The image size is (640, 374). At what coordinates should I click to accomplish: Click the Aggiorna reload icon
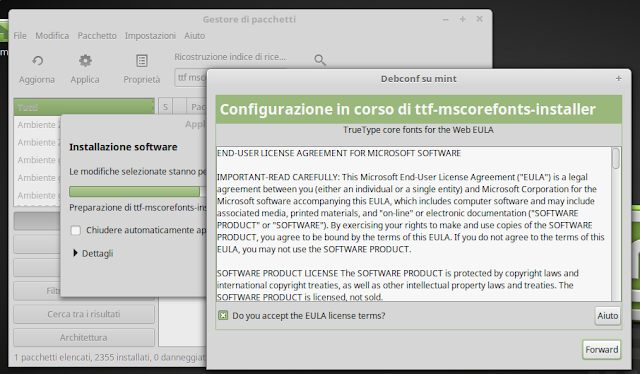click(x=38, y=61)
